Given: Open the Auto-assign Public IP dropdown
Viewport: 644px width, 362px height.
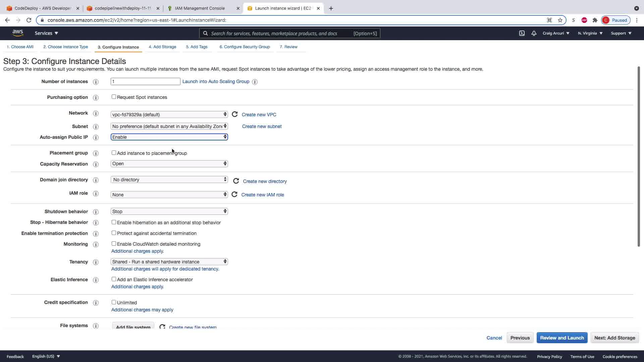Looking at the screenshot, I should click(x=169, y=137).
